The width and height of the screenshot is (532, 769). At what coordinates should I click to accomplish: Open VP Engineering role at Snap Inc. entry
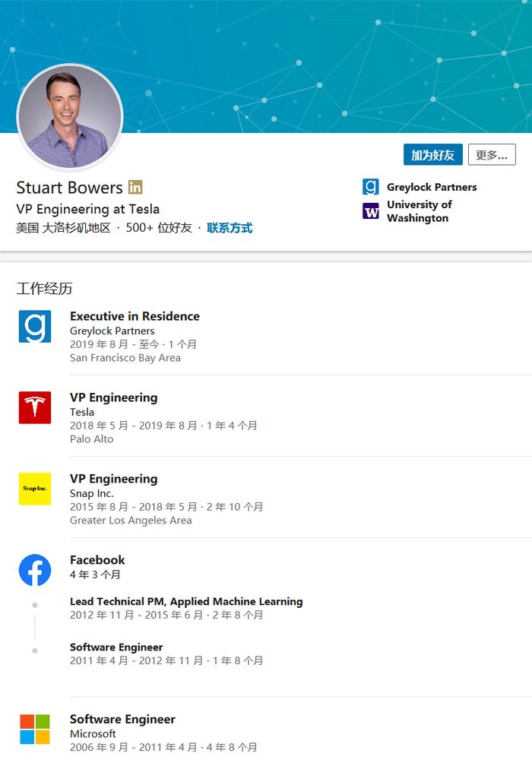click(114, 479)
